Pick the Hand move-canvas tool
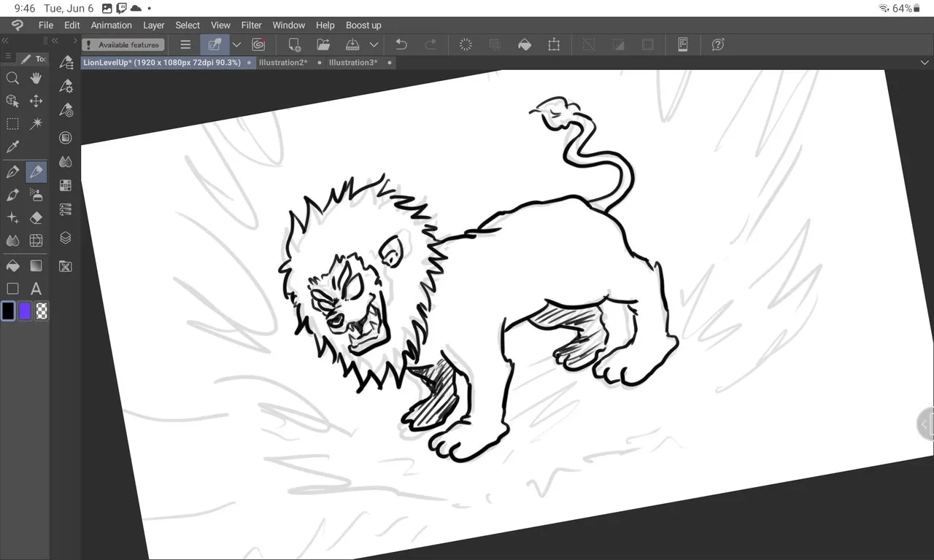 36,79
